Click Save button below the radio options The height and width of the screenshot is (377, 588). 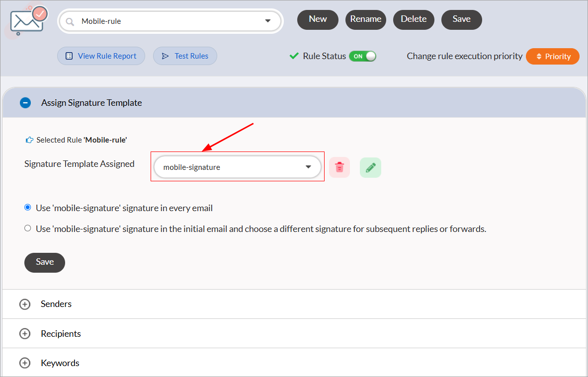(44, 262)
